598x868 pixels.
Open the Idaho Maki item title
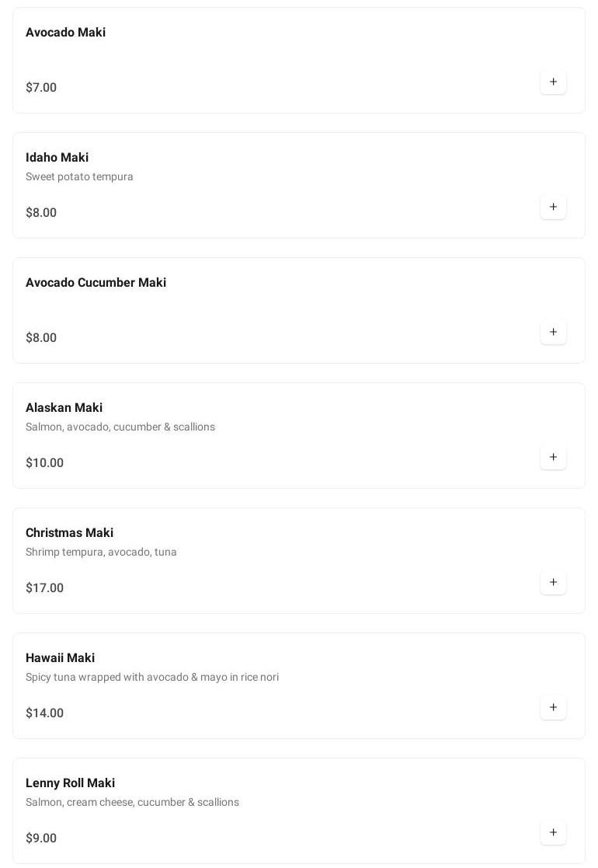coord(57,157)
